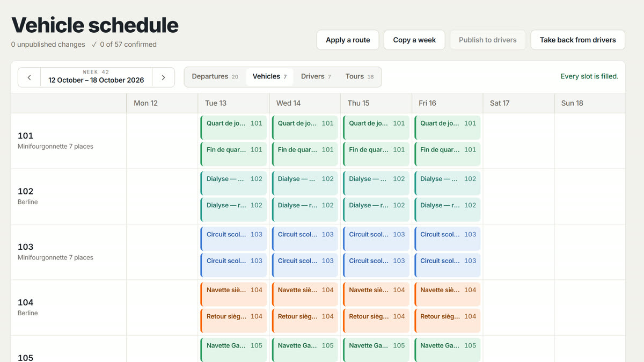Open Tuesday's Dialyse — r… 102 card
Screen dimensions: 644x362
pos(233,209)
